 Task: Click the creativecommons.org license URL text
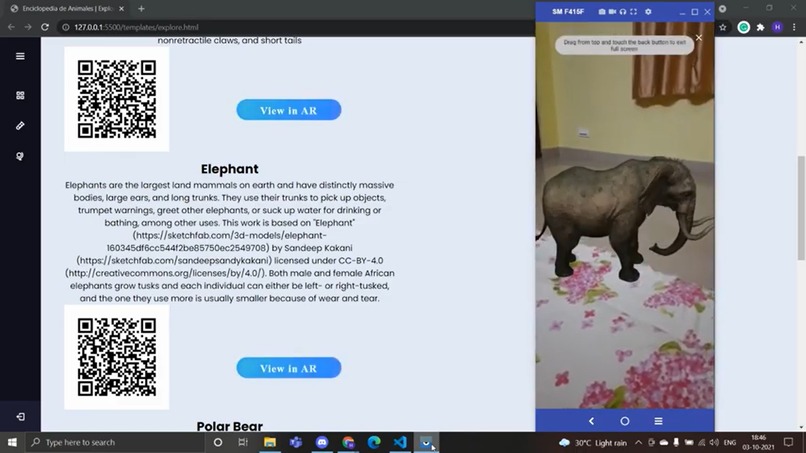165,273
